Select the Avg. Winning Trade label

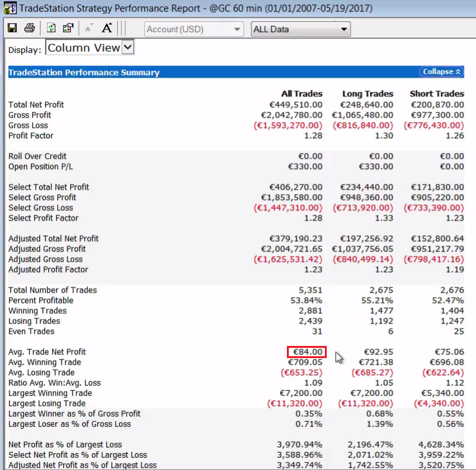(45, 363)
